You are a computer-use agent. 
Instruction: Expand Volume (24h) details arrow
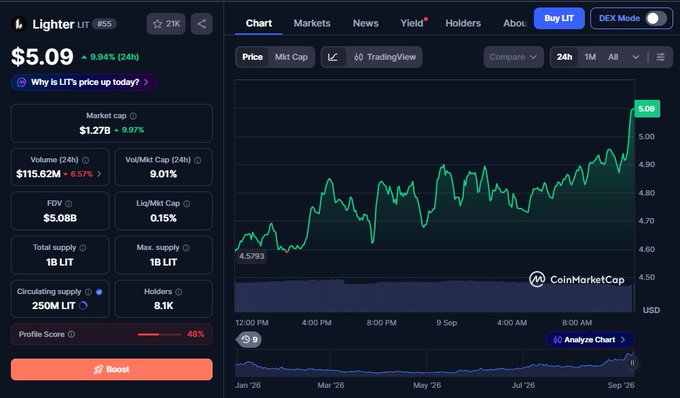99,174
